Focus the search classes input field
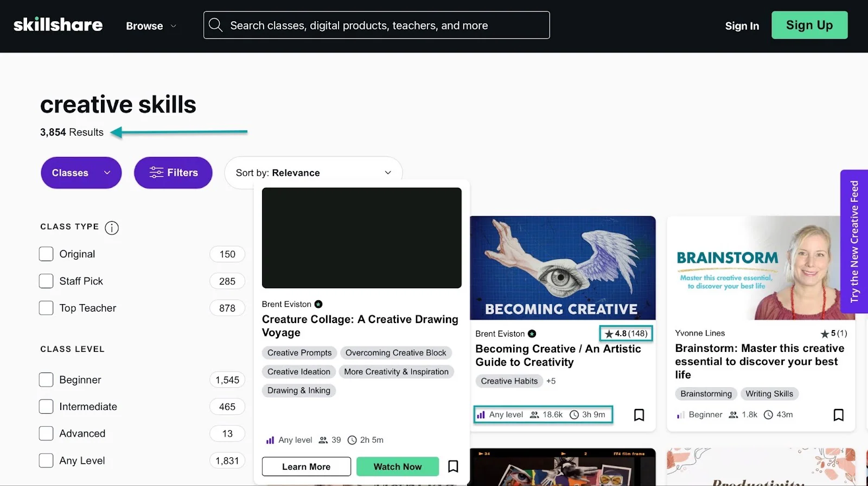The width and height of the screenshot is (868, 486). click(376, 25)
